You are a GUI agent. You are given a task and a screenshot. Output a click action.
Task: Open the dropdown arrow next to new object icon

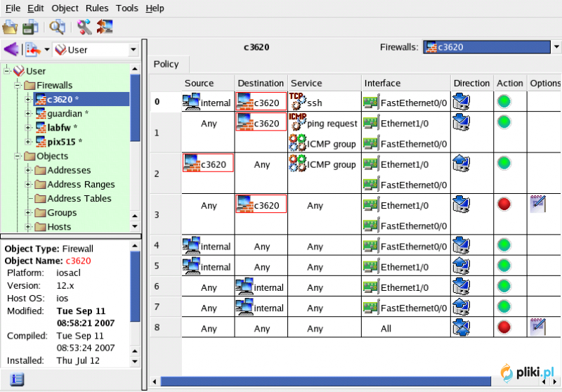coord(46,49)
